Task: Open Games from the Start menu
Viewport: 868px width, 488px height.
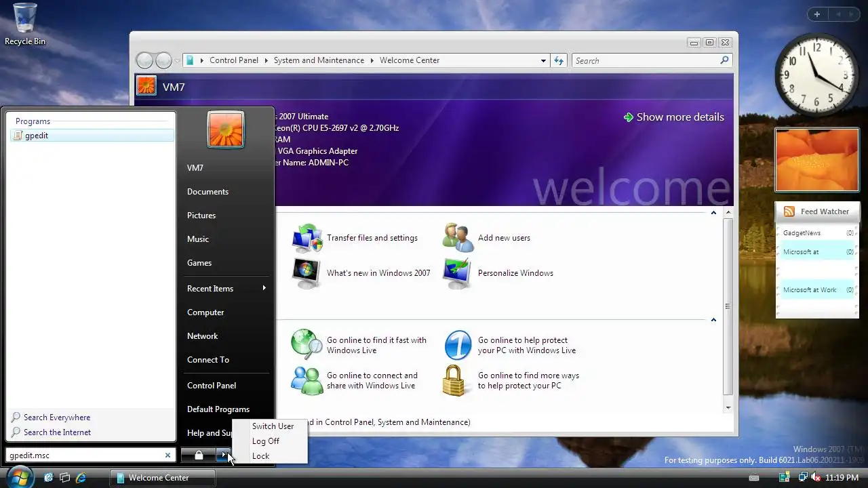Action: point(199,263)
